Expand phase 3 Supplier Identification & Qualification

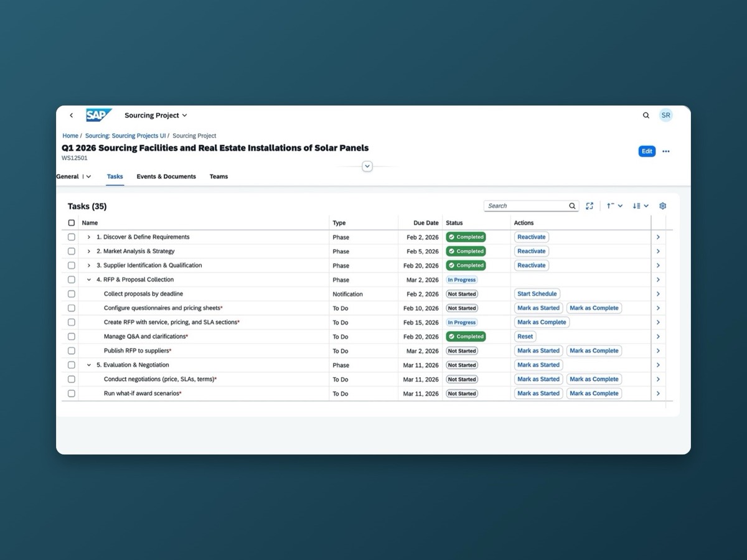(x=89, y=266)
